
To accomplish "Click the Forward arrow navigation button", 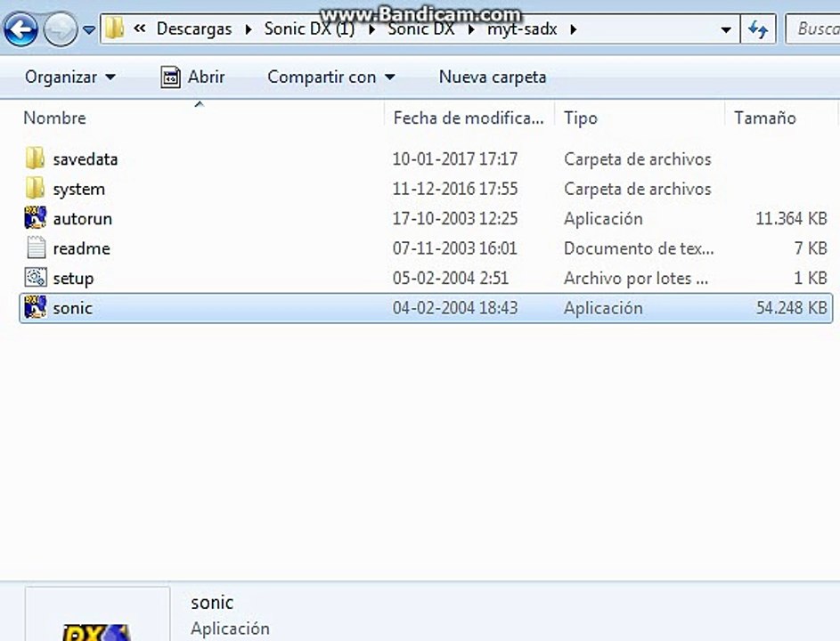I will [60, 28].
